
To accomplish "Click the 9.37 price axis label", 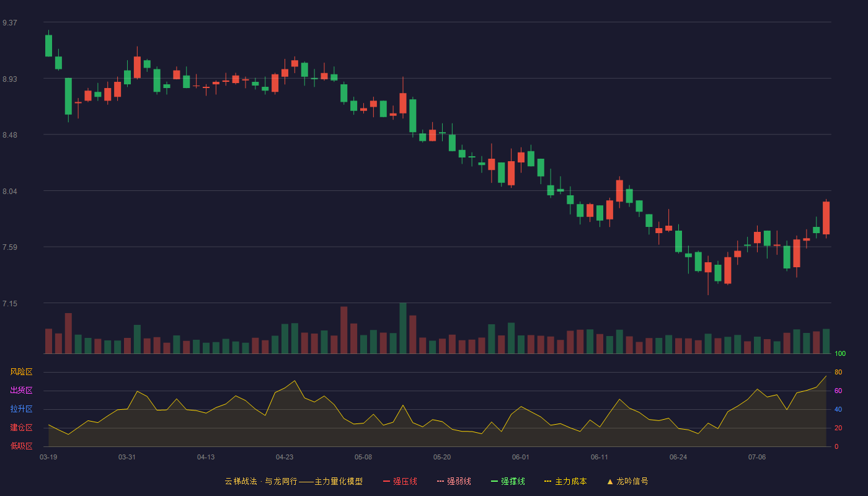I will pos(10,23).
